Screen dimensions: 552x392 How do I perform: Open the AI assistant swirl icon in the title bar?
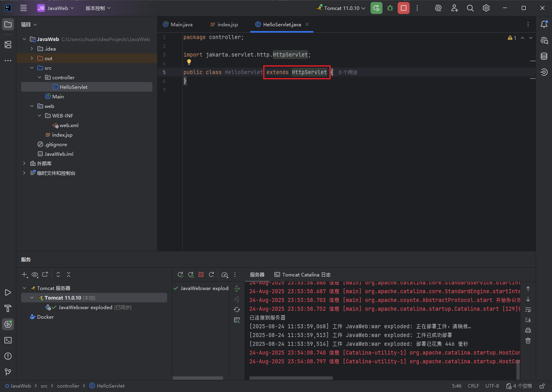coord(438,8)
